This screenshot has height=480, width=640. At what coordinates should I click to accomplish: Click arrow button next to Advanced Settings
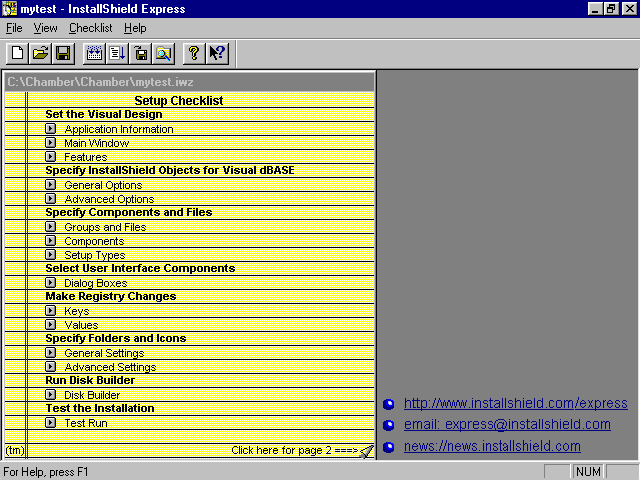click(x=51, y=367)
